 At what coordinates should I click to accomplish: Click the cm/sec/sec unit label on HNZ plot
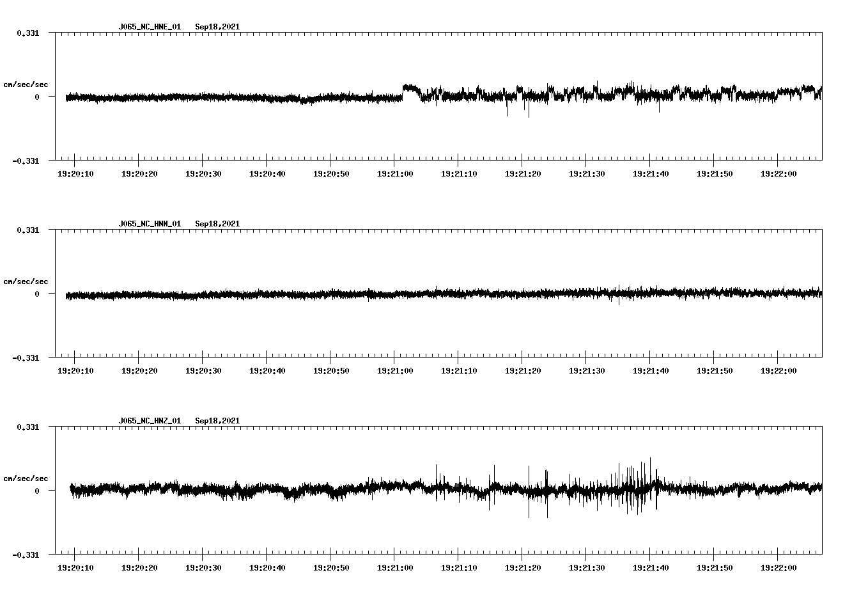(26, 478)
